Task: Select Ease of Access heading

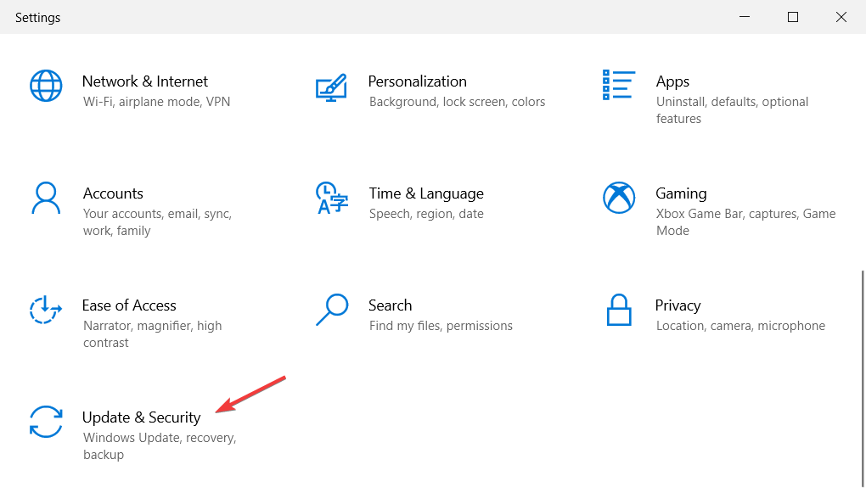Action: (129, 305)
